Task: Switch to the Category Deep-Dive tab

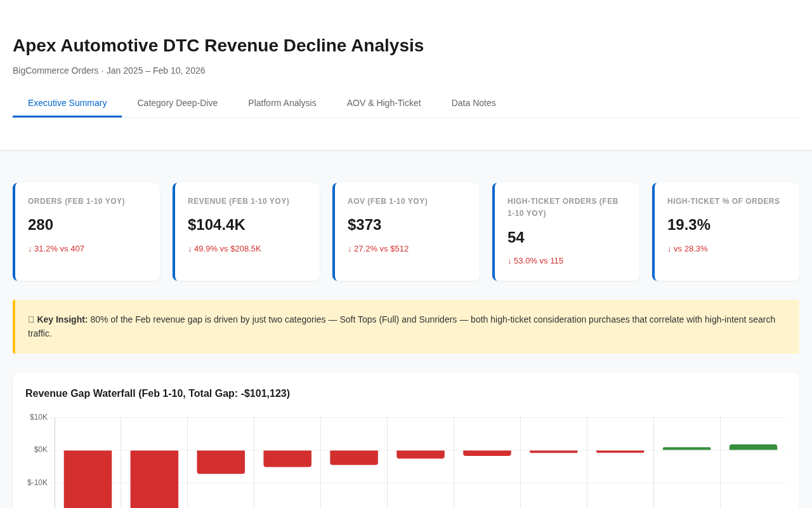Action: click(x=178, y=102)
